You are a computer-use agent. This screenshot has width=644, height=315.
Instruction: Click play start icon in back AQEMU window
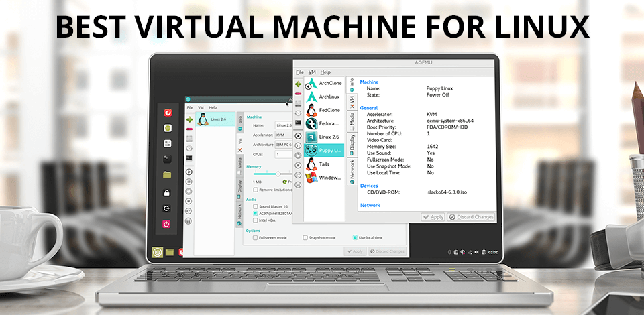click(189, 172)
